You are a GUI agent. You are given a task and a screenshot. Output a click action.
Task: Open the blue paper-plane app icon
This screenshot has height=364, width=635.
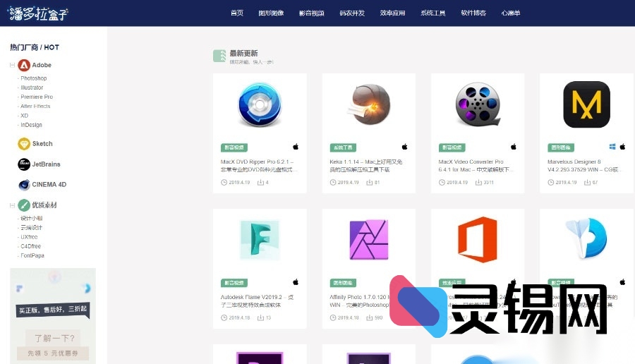(x=586, y=238)
